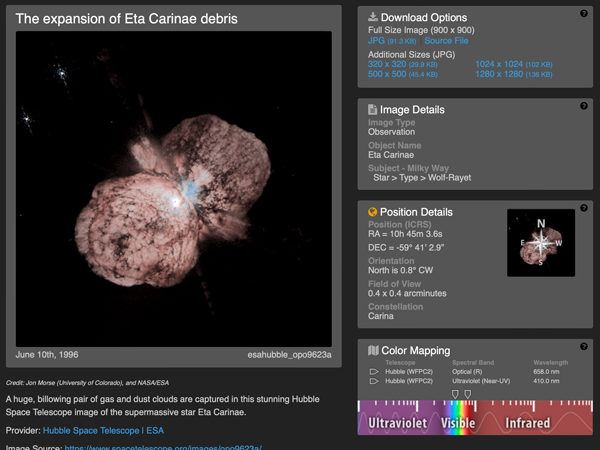Click the identifier 'esahubble_opo9623a'
The width and height of the screenshot is (600, 450).
[x=289, y=355]
